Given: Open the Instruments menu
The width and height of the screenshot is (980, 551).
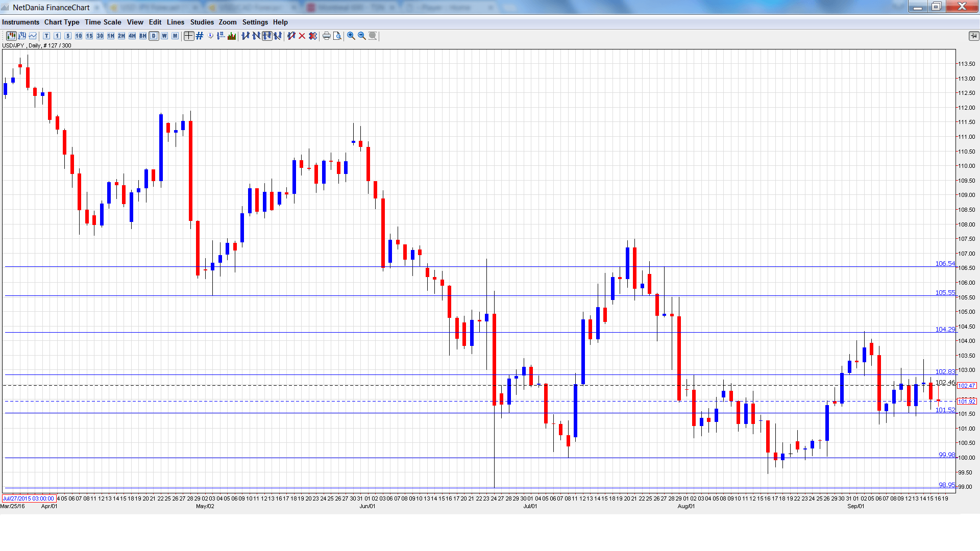Looking at the screenshot, I should tap(20, 22).
